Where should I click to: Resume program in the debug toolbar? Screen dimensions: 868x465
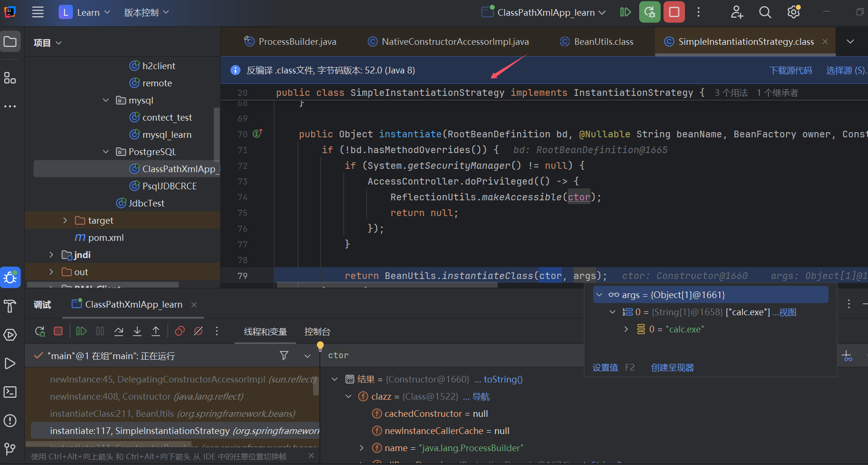[82, 331]
